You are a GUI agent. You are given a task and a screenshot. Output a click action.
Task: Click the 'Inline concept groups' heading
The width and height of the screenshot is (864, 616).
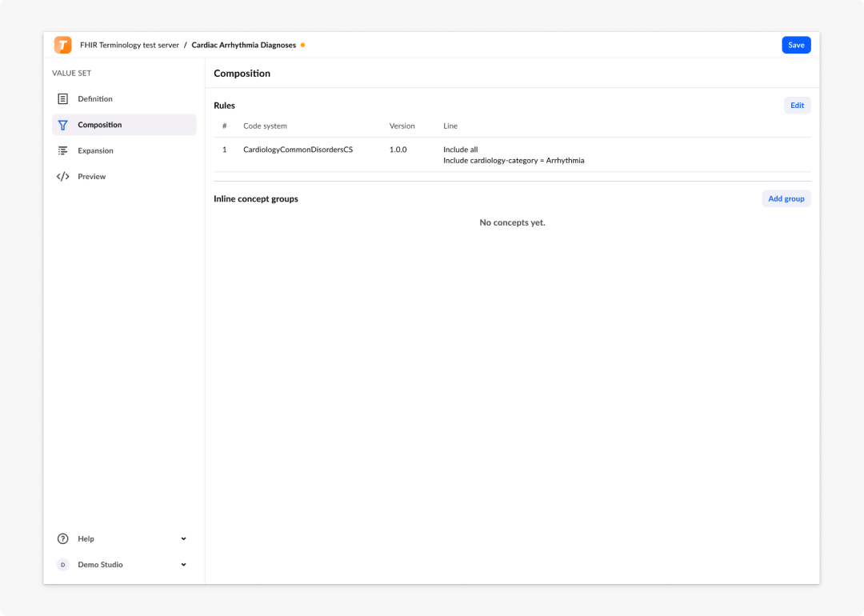tap(256, 199)
